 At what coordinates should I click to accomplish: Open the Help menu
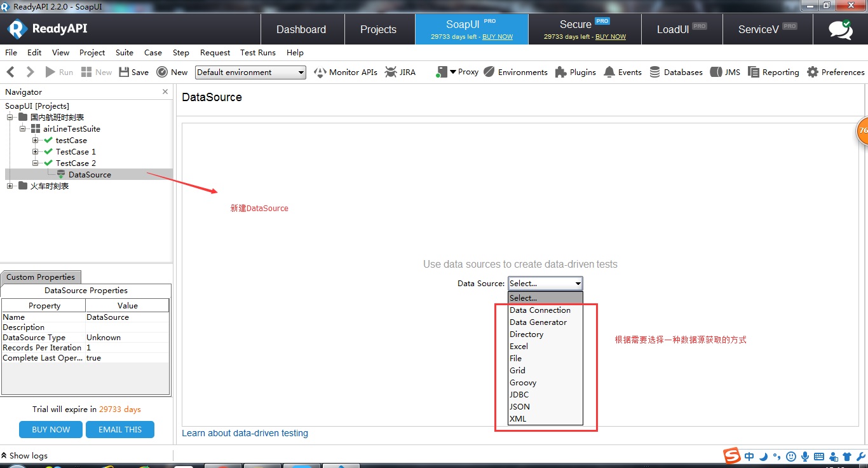pos(295,53)
